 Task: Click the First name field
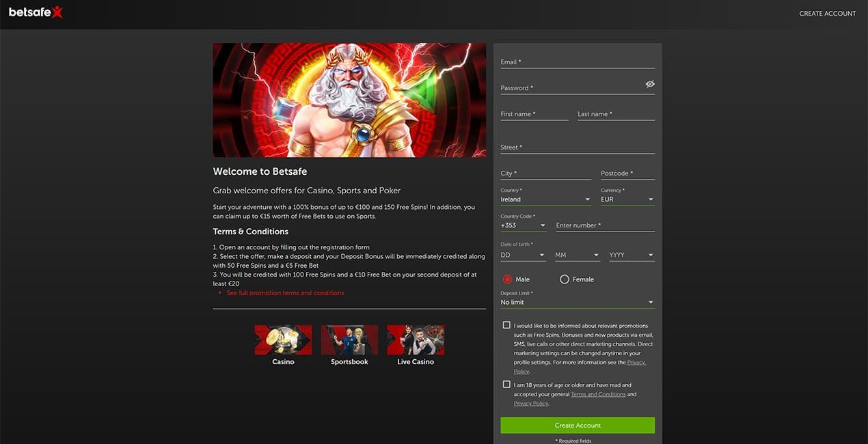(534, 113)
